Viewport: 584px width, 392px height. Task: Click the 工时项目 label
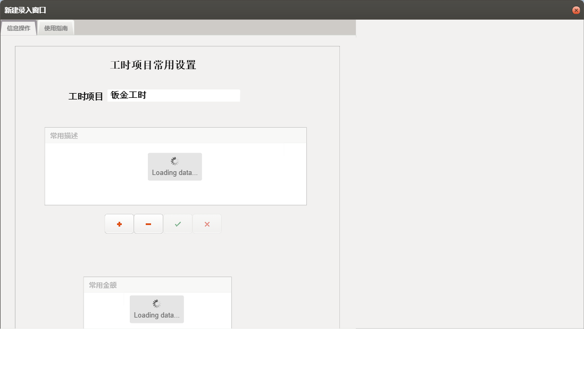pos(85,96)
